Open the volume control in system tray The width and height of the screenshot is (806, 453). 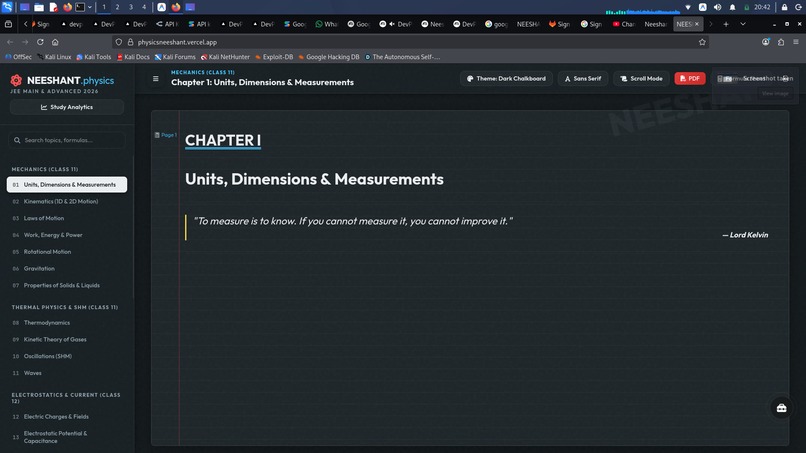[x=718, y=7]
